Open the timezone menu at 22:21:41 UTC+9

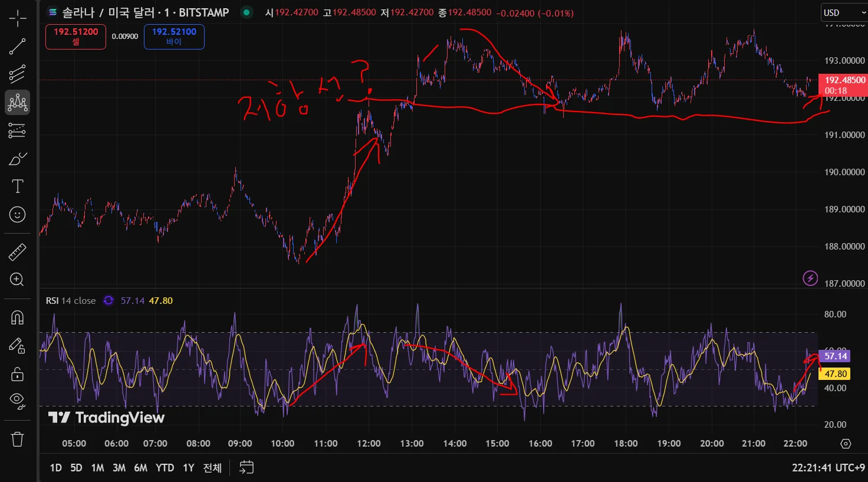(828, 468)
